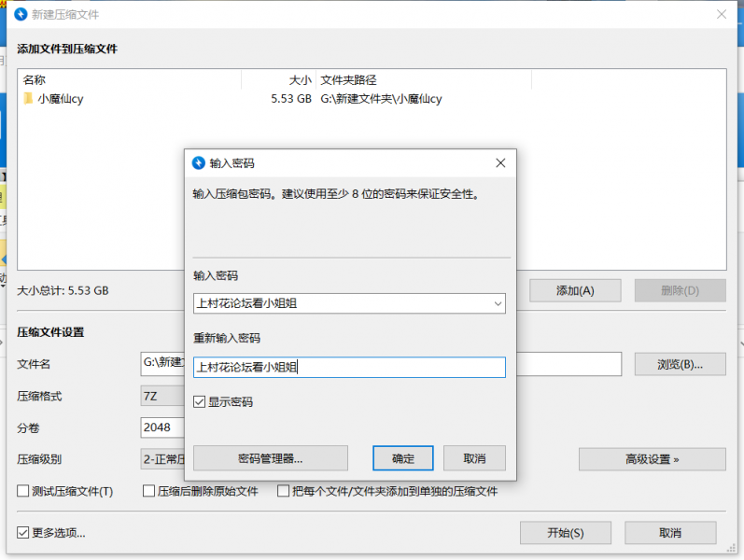This screenshot has height=560, width=744.
Task: Uncheck the 显示密码 checkbox
Action: point(199,402)
